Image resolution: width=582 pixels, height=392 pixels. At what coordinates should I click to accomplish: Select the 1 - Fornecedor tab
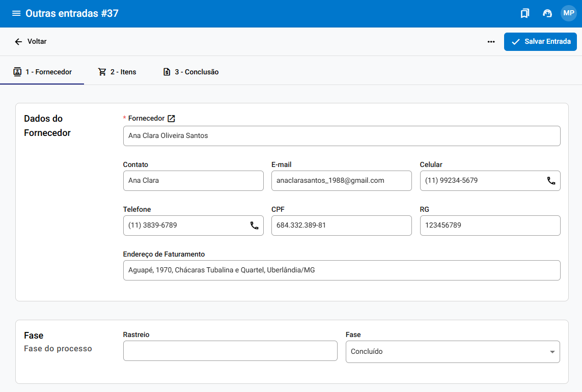click(x=42, y=72)
